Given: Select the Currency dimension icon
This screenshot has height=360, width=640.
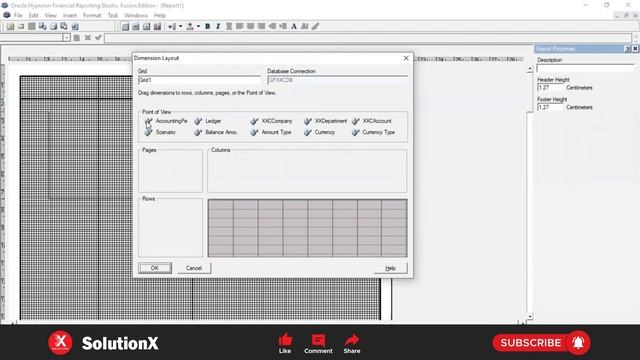Looking at the screenshot, I should coord(308,132).
